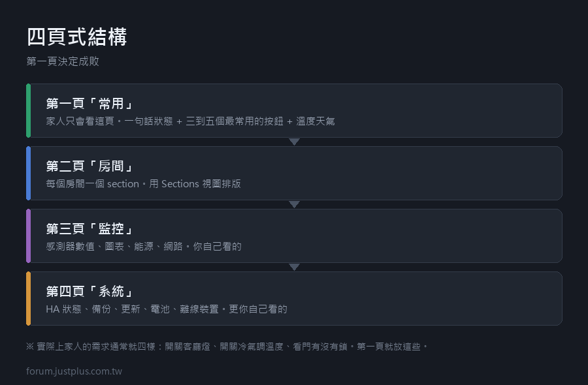
Task: Click the down arrow below 第二頁「房間」card
Action: point(295,204)
